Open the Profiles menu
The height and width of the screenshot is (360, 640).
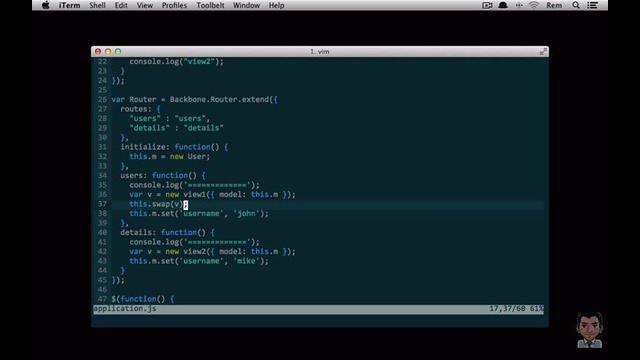point(174,5)
